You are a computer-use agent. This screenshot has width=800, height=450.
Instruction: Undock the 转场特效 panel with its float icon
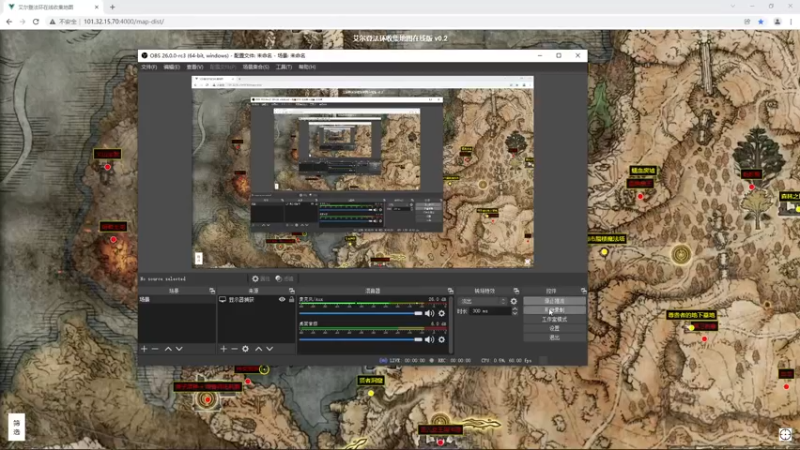(x=516, y=291)
